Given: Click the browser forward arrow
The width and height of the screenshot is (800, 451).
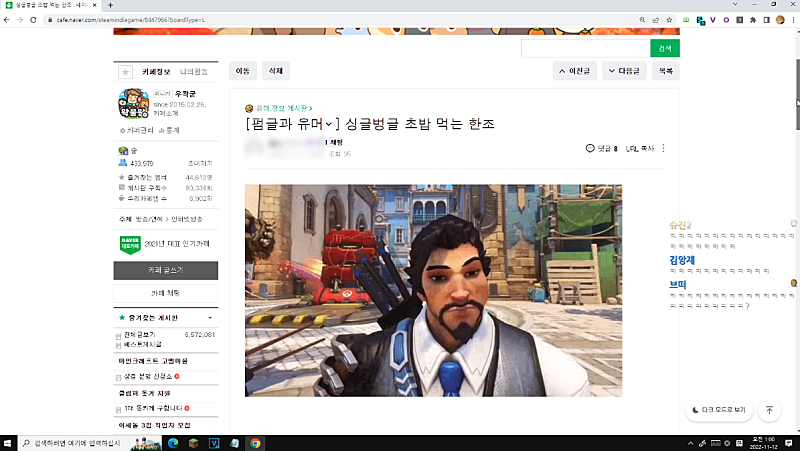Looking at the screenshot, I should point(20,20).
